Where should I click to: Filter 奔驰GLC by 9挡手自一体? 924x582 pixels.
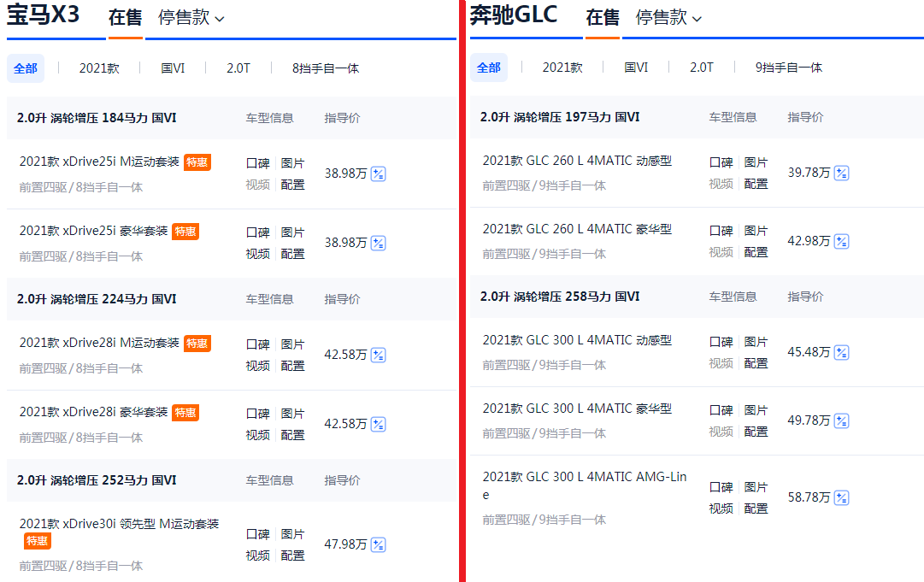point(789,68)
